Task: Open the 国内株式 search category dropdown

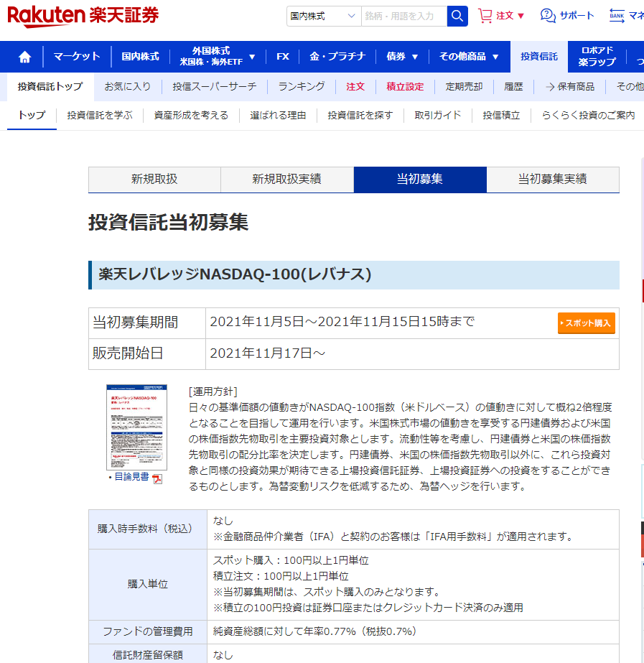Action: [324, 16]
